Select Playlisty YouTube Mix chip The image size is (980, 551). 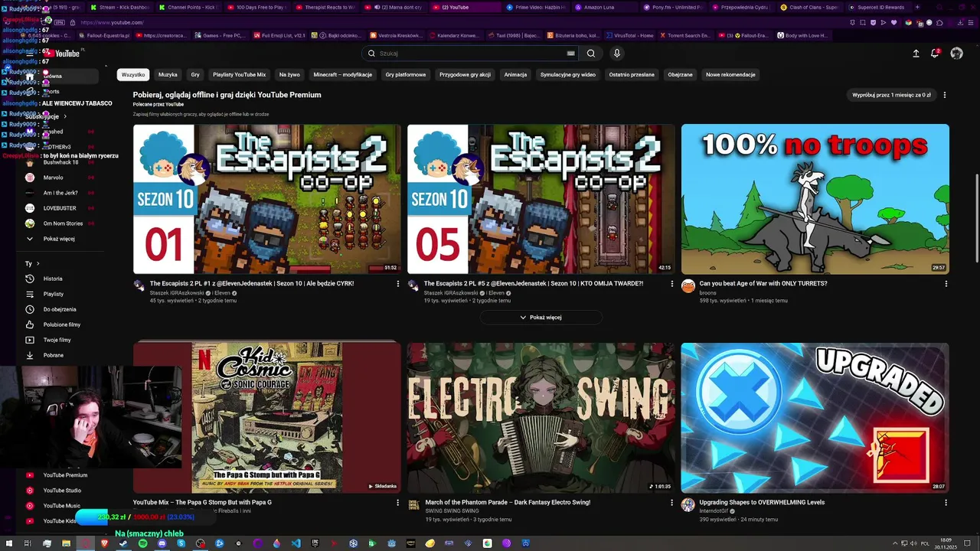[x=239, y=75]
